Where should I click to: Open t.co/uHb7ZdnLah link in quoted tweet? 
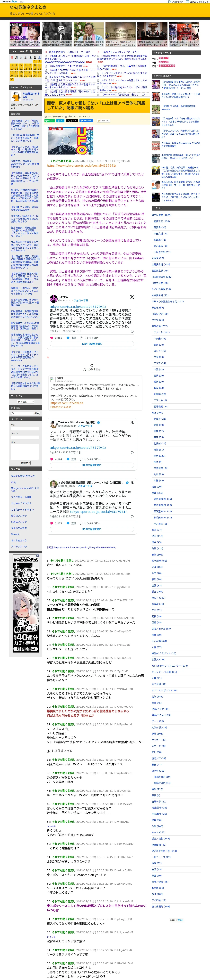click(x=67, y=403)
